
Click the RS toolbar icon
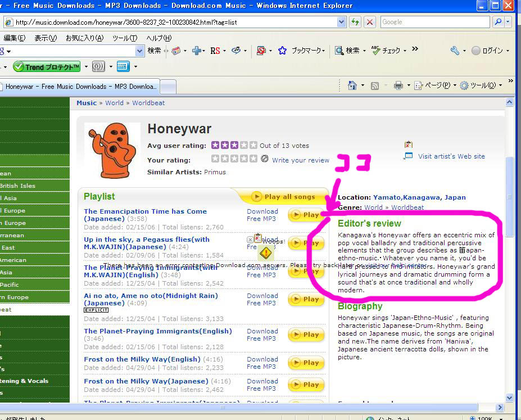[215, 51]
